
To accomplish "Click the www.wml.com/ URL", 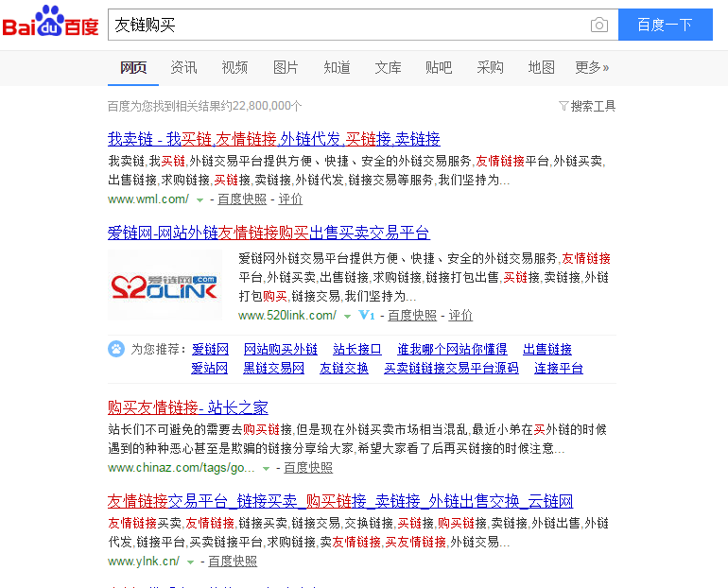I will click(148, 199).
